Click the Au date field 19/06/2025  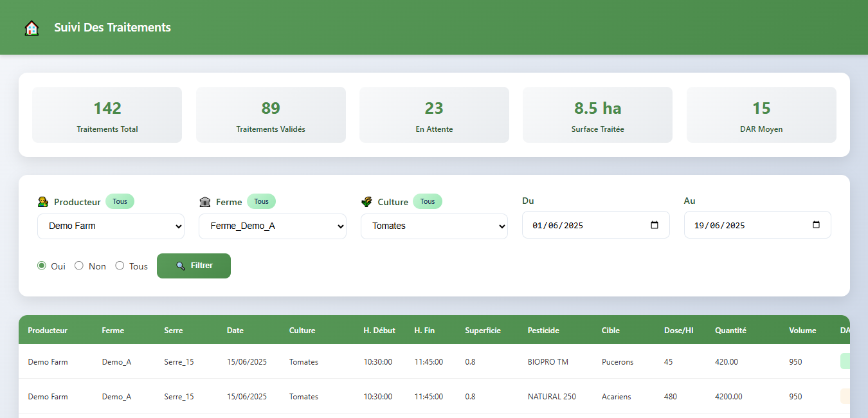click(x=757, y=225)
